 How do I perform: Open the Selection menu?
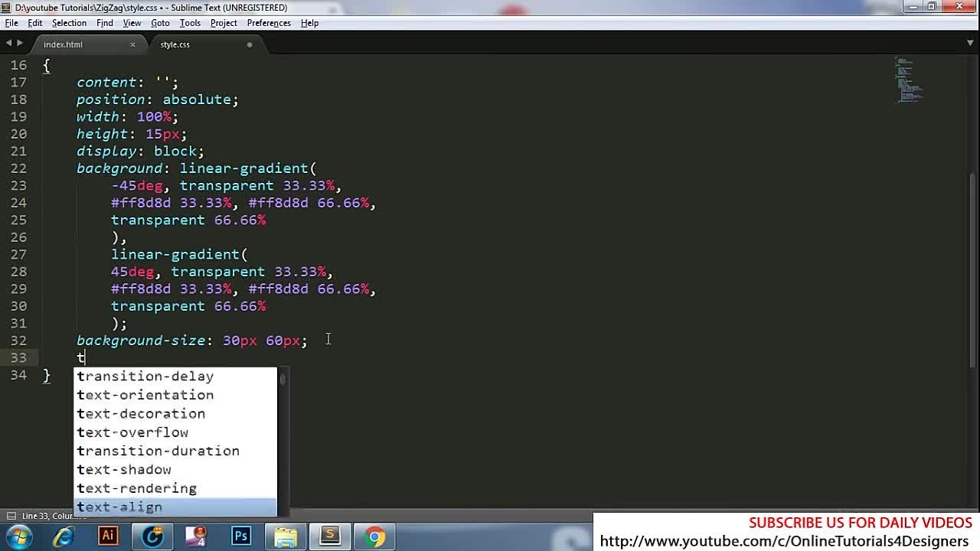pos(69,23)
